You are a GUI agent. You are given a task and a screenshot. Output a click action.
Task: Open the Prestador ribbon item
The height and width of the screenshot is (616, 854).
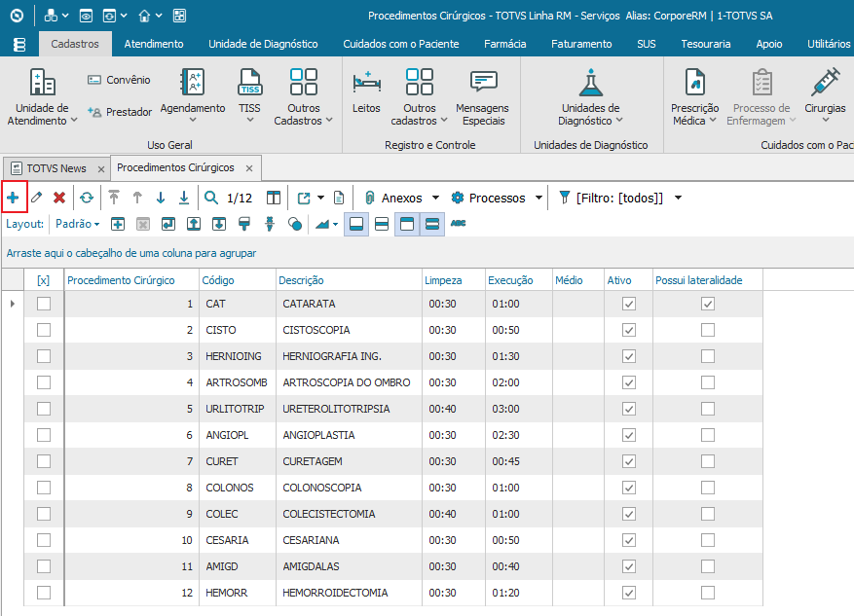pyautogui.click(x=119, y=112)
